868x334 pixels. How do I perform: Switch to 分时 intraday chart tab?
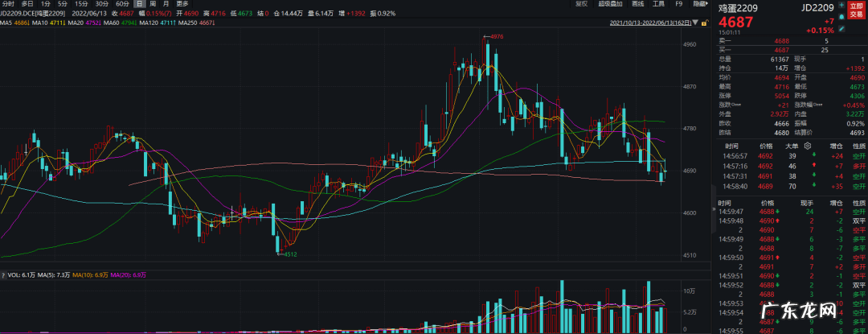tap(7, 4)
